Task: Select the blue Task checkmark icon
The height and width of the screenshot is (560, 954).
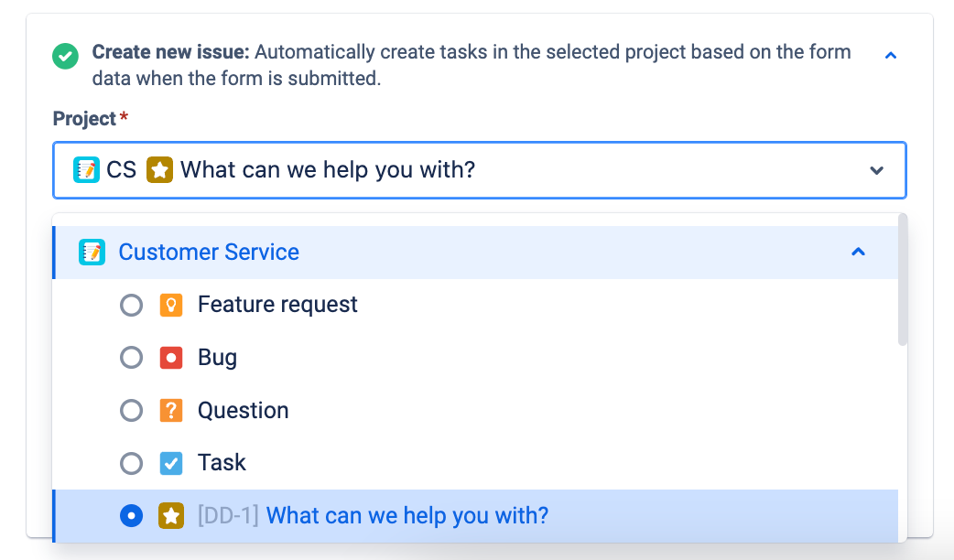Action: click(x=171, y=463)
